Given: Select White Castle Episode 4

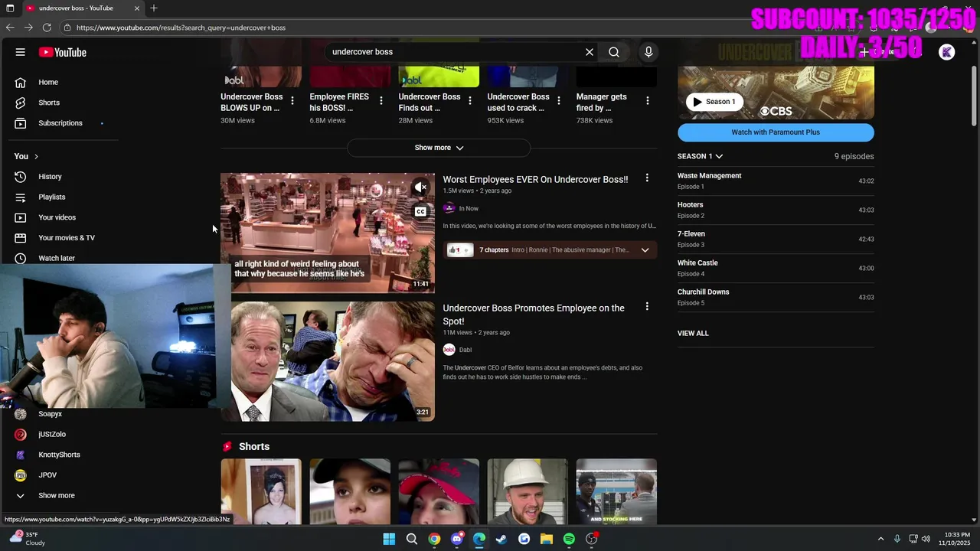Looking at the screenshot, I should (776, 268).
